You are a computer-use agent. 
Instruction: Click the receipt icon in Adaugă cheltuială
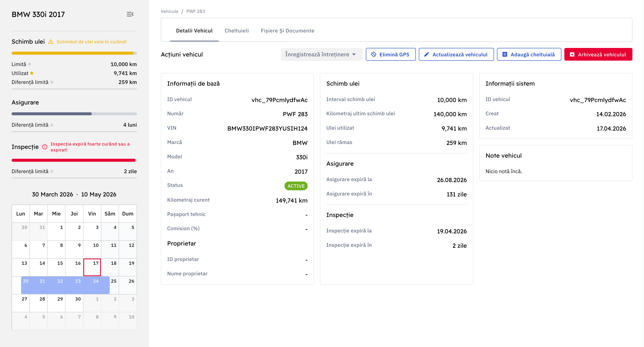[505, 54]
